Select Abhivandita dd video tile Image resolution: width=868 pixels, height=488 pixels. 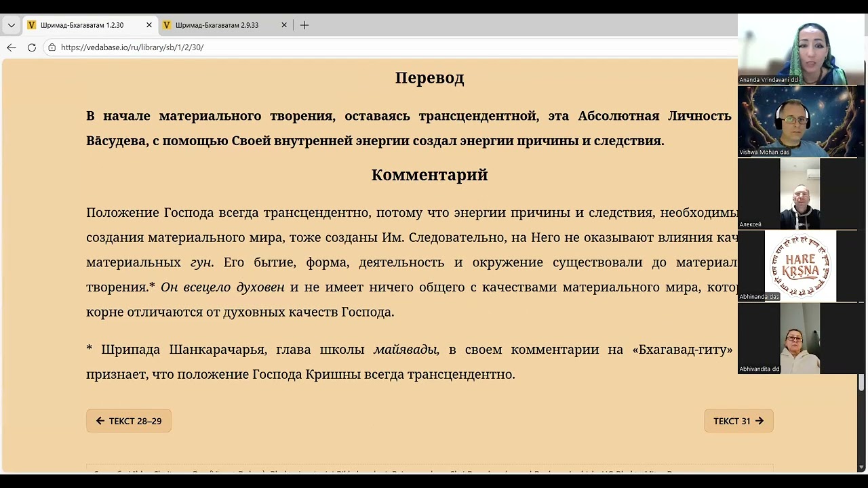point(801,338)
